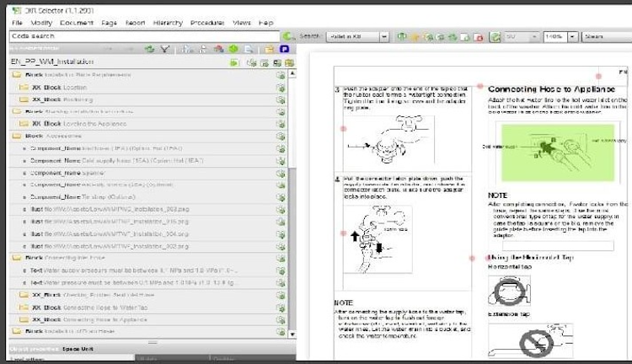632x364 pixels.
Task: Click the green check edit icon before SU
Action: click(495, 37)
